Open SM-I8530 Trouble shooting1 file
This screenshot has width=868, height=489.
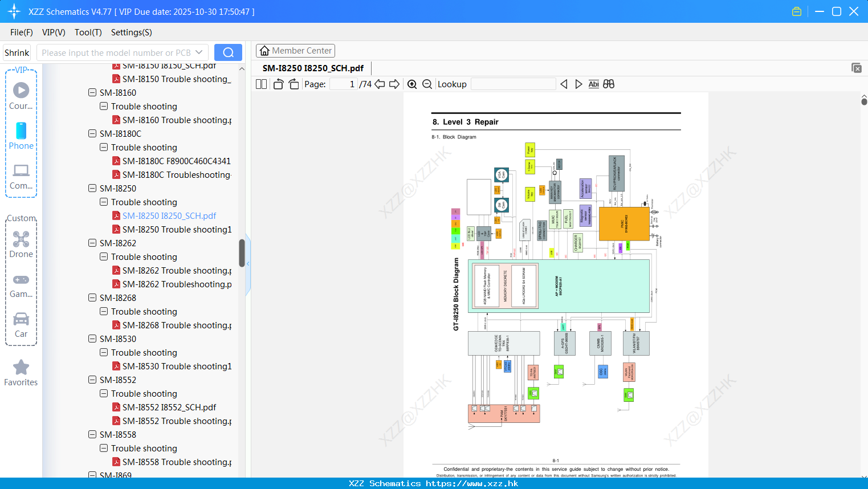point(177,366)
